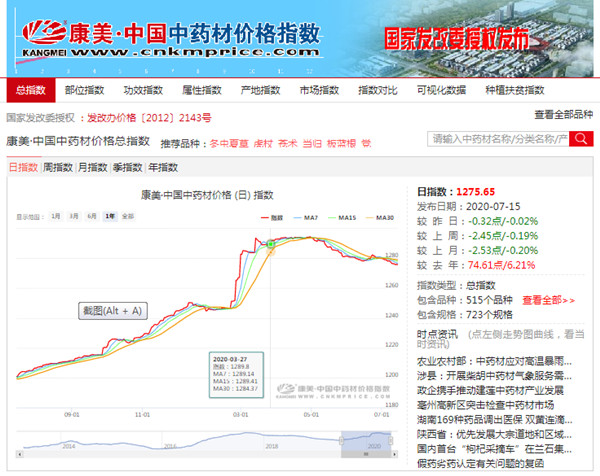Click the timeline scrollbar left arrow

pyautogui.click(x=20, y=454)
